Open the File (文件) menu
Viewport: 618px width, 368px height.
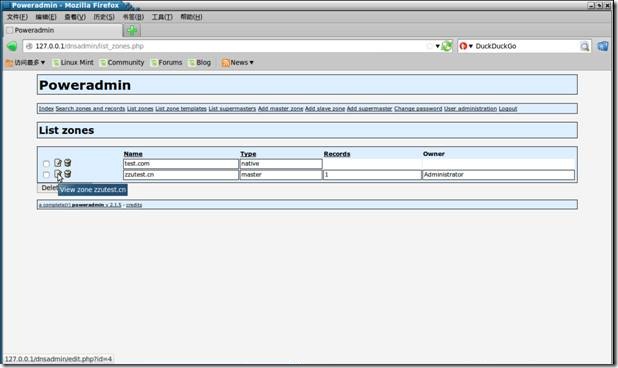pyautogui.click(x=17, y=17)
